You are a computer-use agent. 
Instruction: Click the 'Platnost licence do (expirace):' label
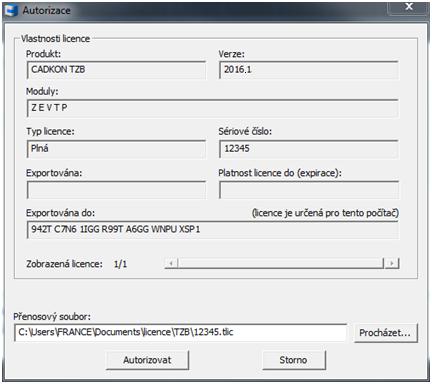[280, 173]
